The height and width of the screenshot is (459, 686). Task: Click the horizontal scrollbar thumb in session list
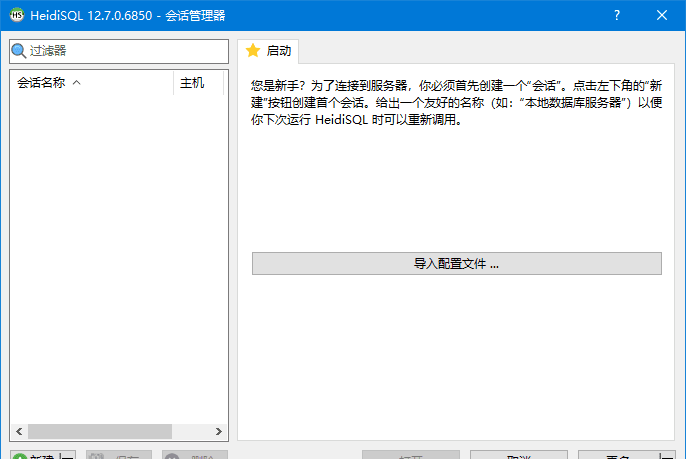[100, 431]
